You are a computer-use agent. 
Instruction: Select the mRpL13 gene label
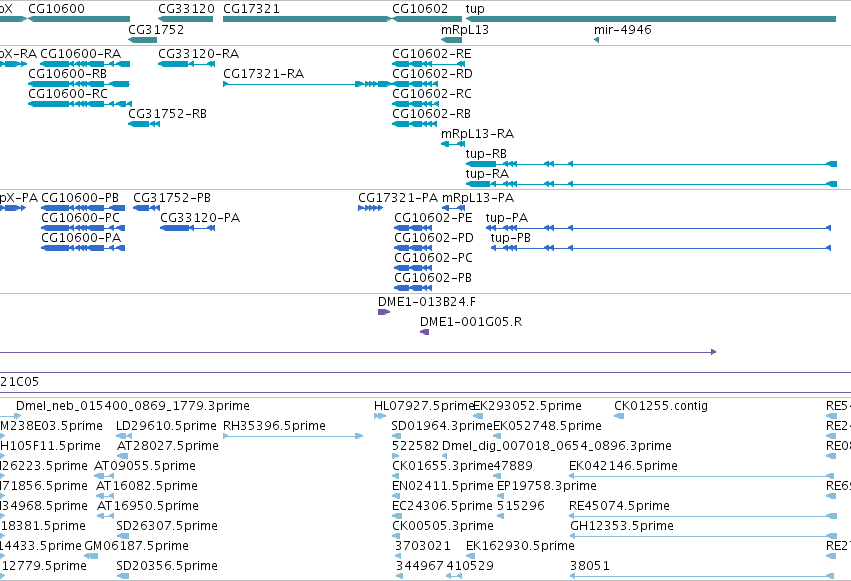point(465,29)
